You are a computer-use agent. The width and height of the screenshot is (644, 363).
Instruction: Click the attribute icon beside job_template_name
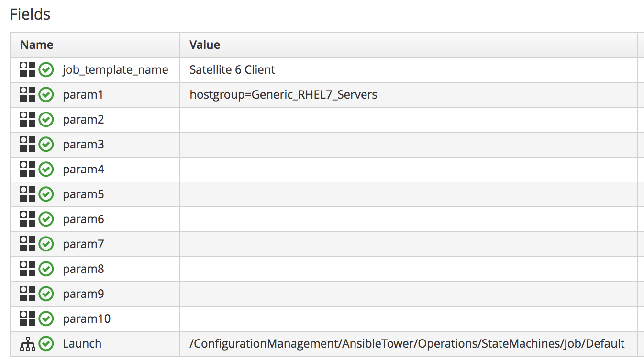pyautogui.click(x=28, y=70)
